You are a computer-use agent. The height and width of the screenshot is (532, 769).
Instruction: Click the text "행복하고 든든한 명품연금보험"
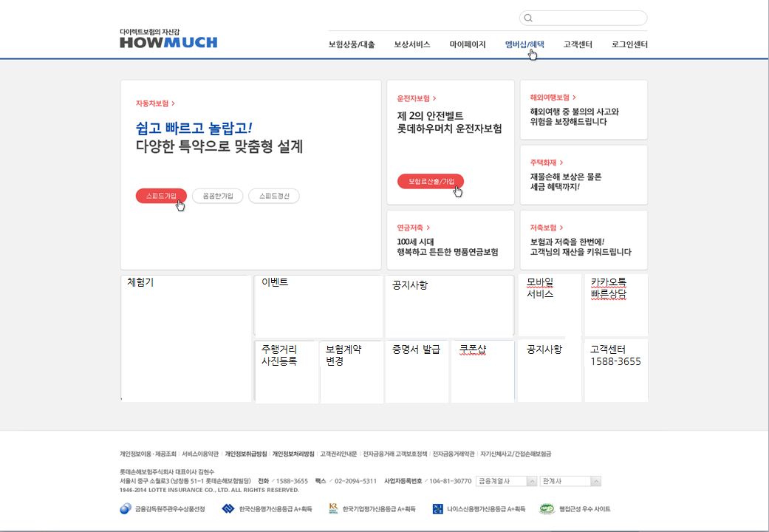(448, 252)
